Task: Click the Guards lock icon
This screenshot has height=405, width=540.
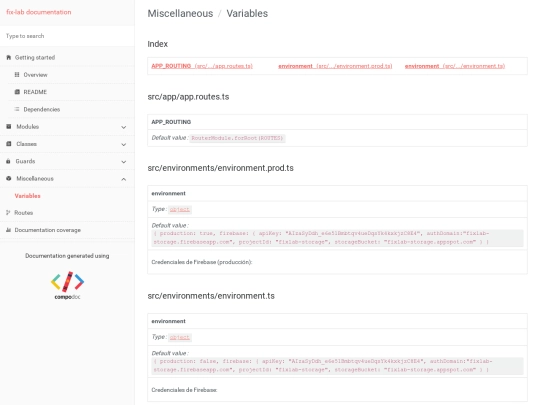Action: 8,161
